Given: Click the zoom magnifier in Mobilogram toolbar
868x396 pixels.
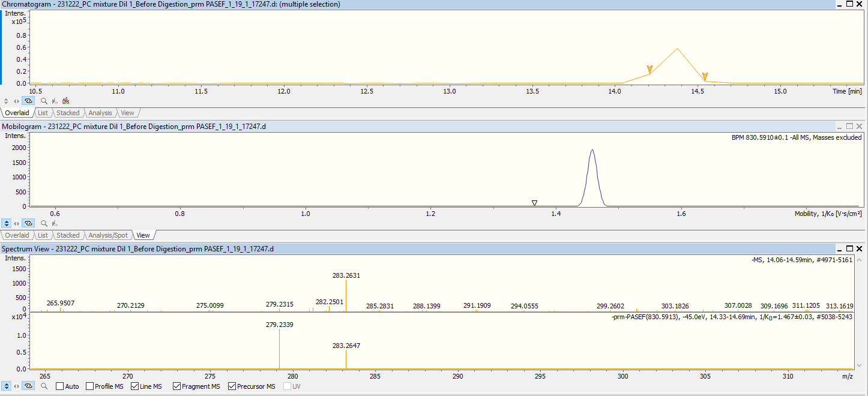Looking at the screenshot, I should pyautogui.click(x=44, y=223).
